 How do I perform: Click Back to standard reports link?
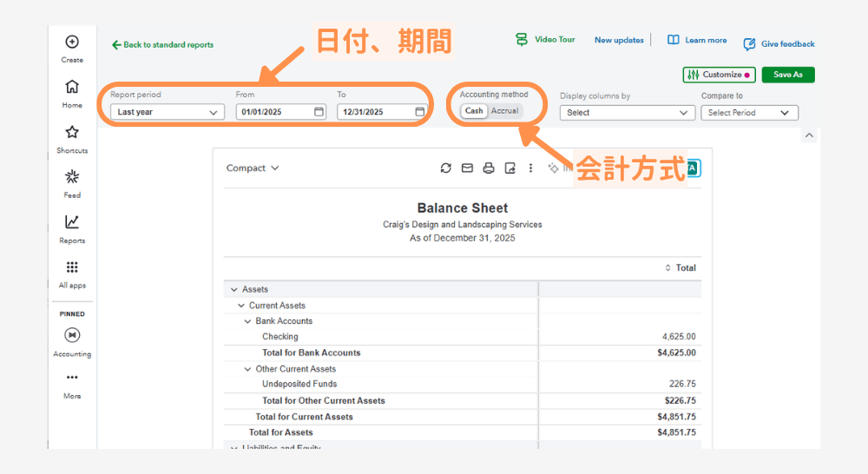(163, 45)
